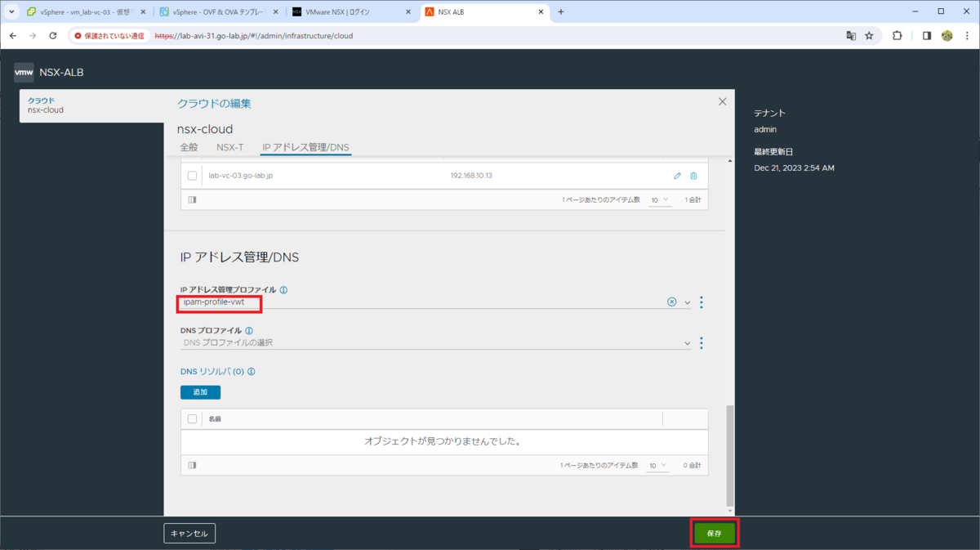This screenshot has height=550, width=980.
Task: Click the dialog vertical scrollbar thumb
Action: click(x=730, y=454)
